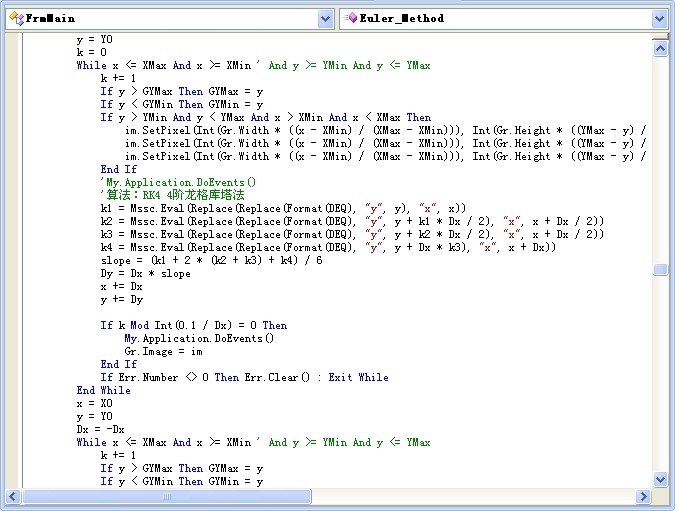The height and width of the screenshot is (511, 675).
Task: Click the Euler_Method method icon
Action: click(351, 18)
